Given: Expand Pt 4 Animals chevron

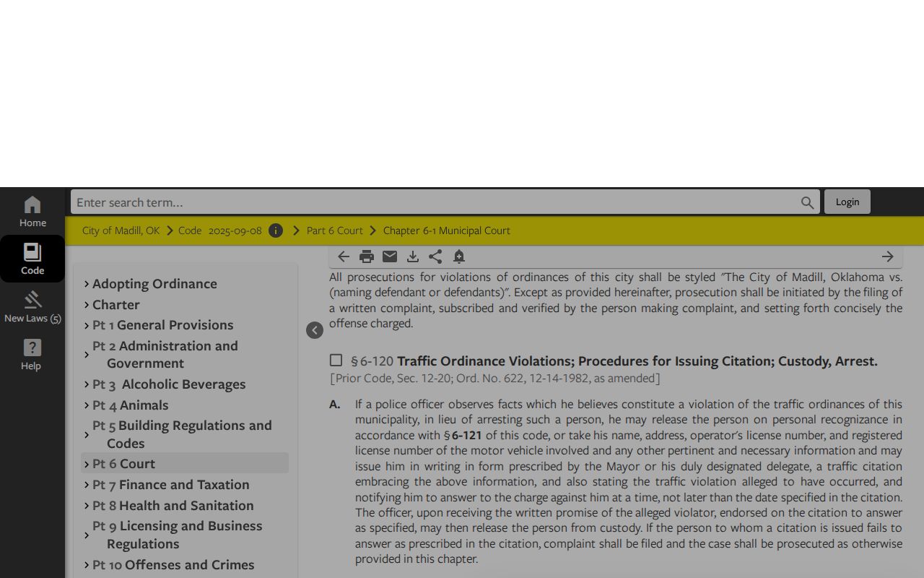Looking at the screenshot, I should pos(87,405).
